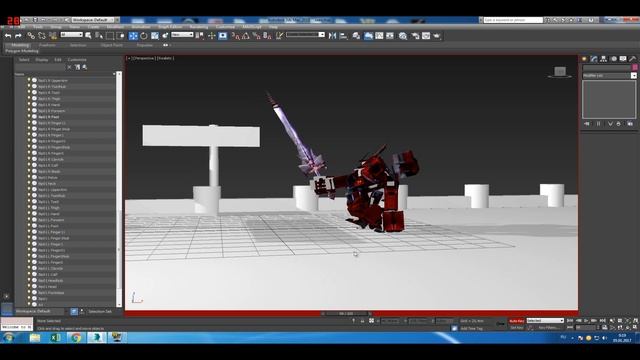Click Edit Named Selection Sets icon
Screen dimensions: 640x360
coord(279,36)
